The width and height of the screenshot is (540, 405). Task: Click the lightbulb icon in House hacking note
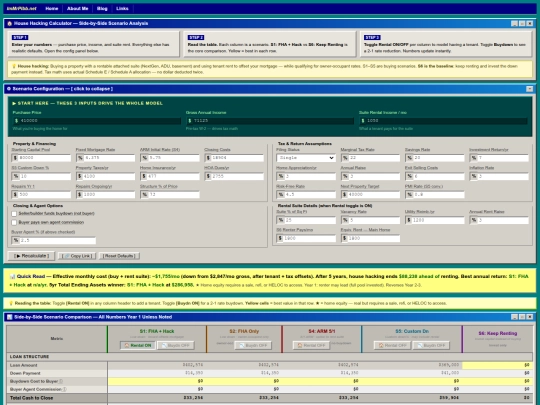point(14,66)
